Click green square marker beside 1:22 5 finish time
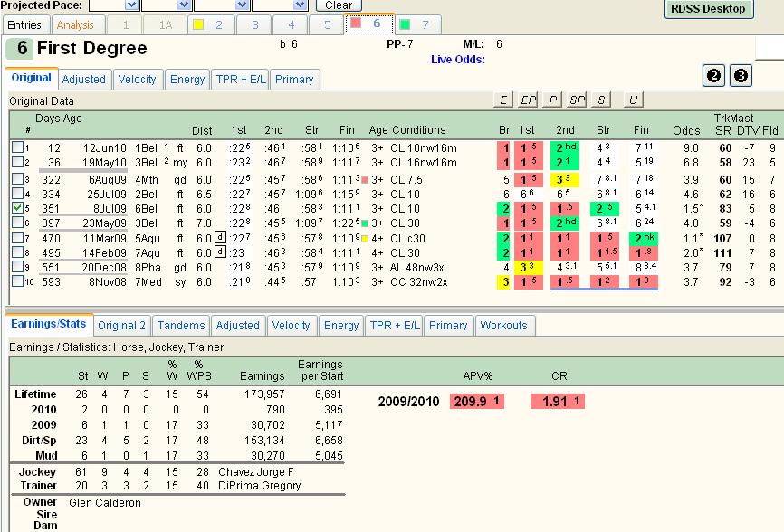Viewport: 784px width, 532px height. tap(365, 223)
